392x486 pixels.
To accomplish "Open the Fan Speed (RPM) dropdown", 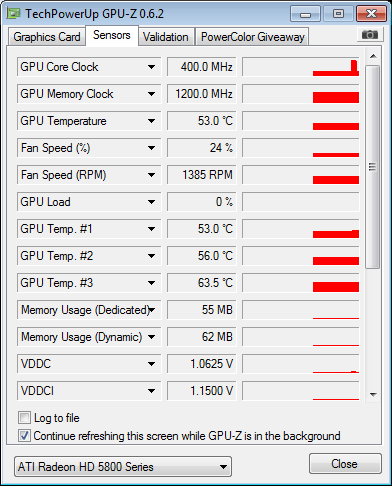I will [x=151, y=175].
